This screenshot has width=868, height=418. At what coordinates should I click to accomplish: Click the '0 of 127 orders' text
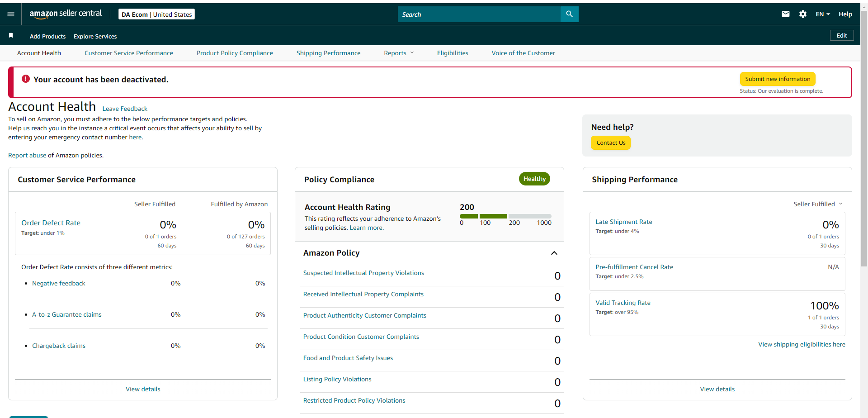point(246,237)
